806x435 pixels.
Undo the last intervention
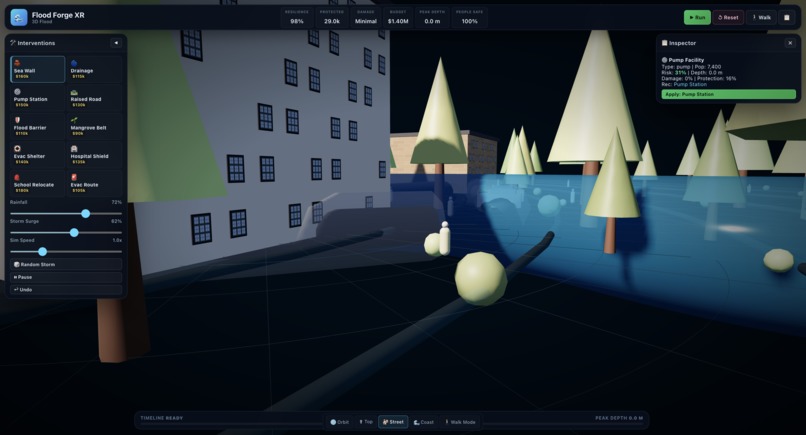click(x=66, y=289)
